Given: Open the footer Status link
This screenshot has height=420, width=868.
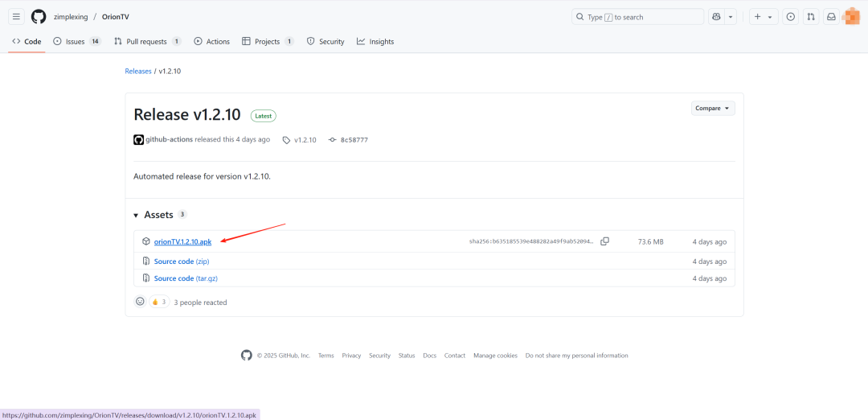Looking at the screenshot, I should [407, 356].
